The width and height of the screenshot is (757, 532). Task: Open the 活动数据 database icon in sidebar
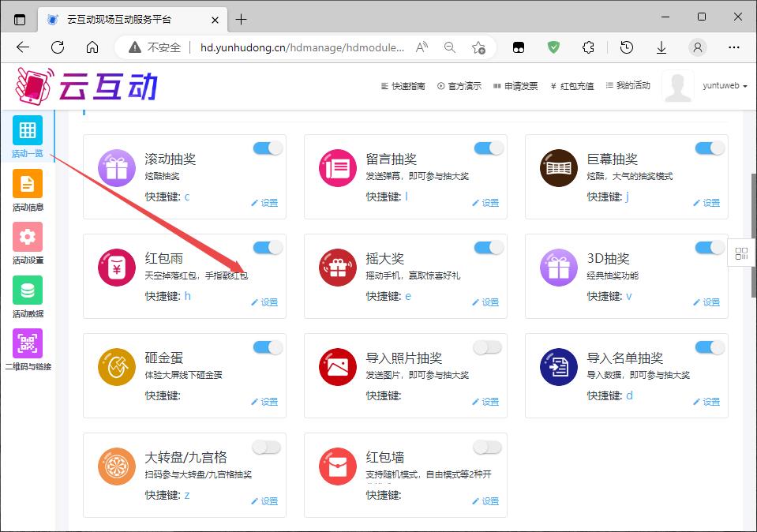click(x=28, y=291)
